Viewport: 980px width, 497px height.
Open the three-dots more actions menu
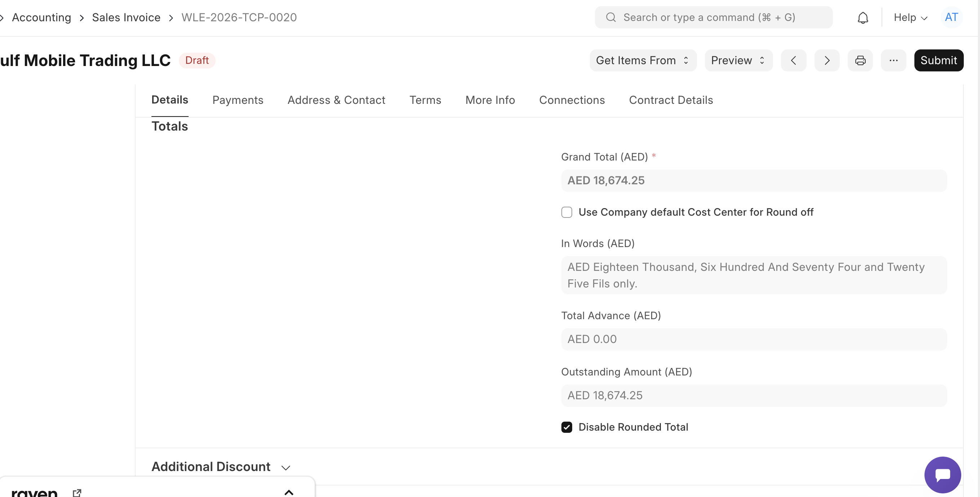click(x=893, y=61)
